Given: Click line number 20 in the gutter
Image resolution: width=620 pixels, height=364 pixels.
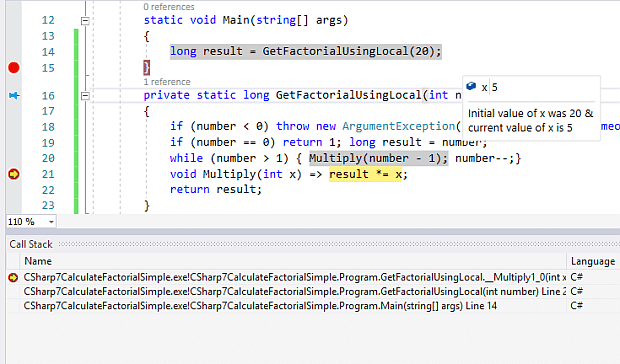Looking at the screenshot, I should (48, 158).
